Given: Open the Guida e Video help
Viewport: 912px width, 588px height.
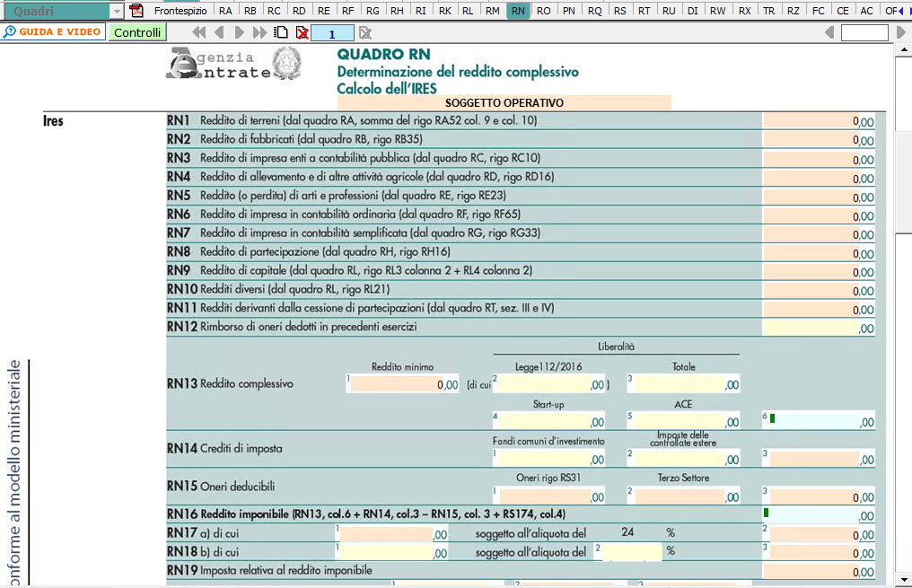Looking at the screenshot, I should click(53, 32).
